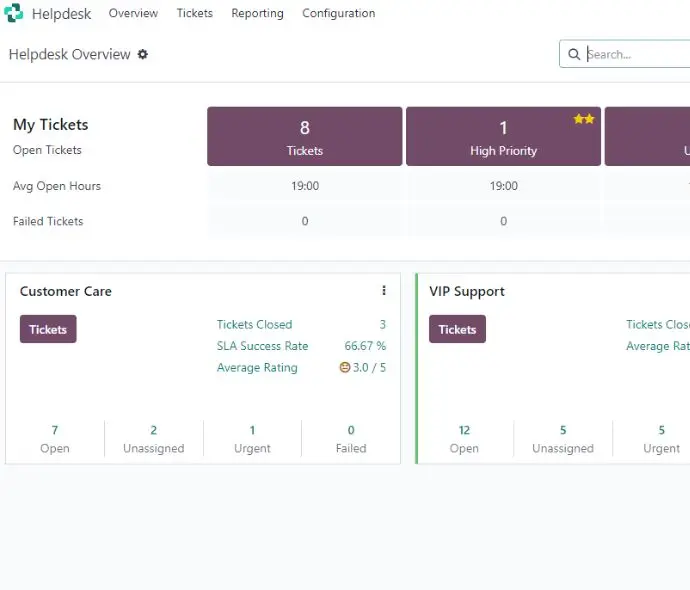Open the 8 Tickets tile

pyautogui.click(x=305, y=136)
